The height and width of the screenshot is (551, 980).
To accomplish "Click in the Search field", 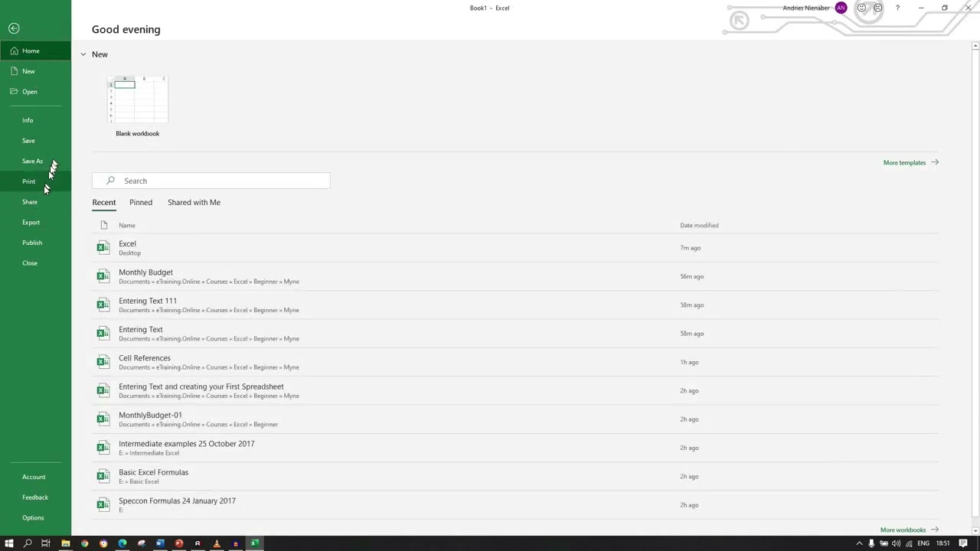I will click(211, 181).
